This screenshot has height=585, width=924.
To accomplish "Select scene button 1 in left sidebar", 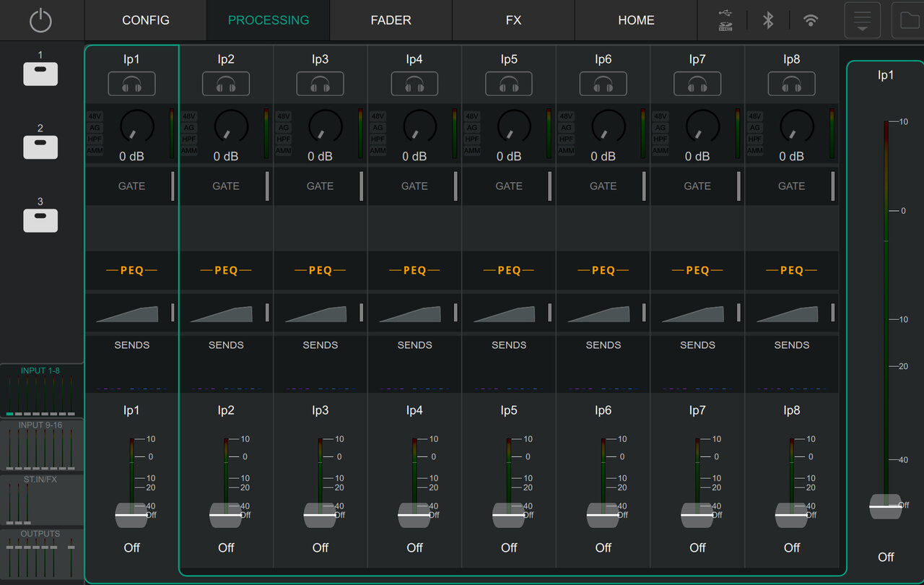I will coord(40,74).
